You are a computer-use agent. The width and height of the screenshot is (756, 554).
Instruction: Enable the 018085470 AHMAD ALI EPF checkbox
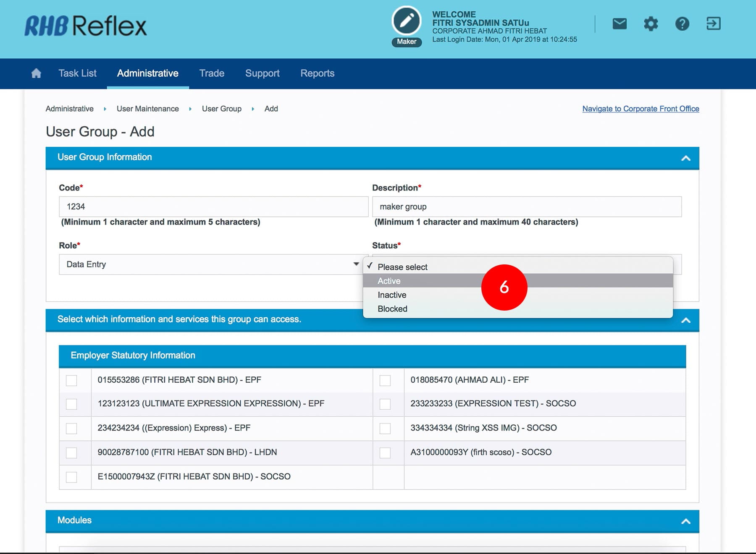(x=385, y=380)
